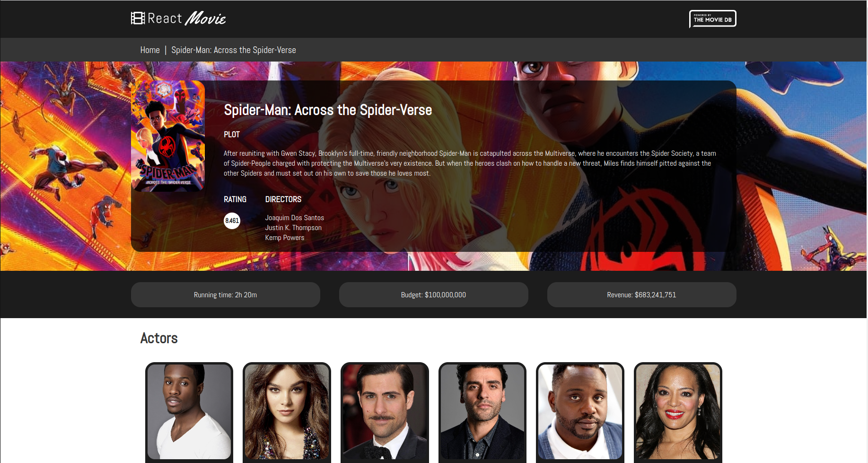The image size is (868, 463).
Task: Open the second actor card, woman with brown hair
Action: click(287, 412)
